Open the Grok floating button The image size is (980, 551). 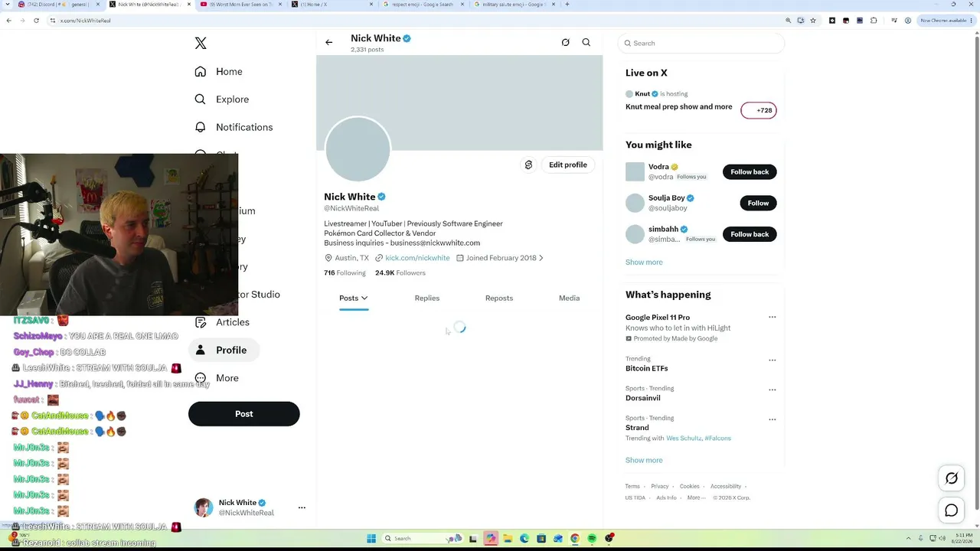point(952,478)
